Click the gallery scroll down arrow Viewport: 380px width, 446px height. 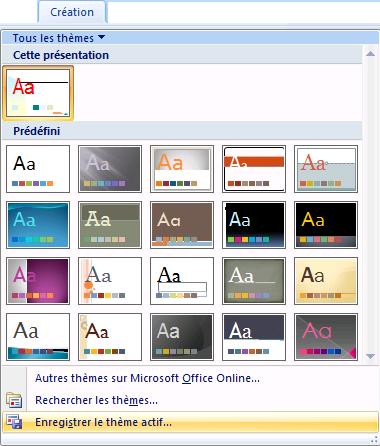[370, 356]
